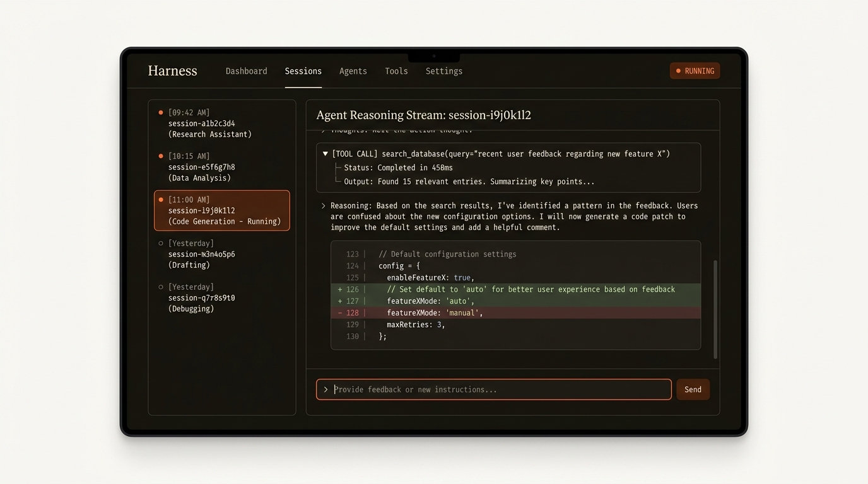Click 'Output: Found 15 relevant entries' line
Viewport: 868px width, 484px height.
point(469,181)
